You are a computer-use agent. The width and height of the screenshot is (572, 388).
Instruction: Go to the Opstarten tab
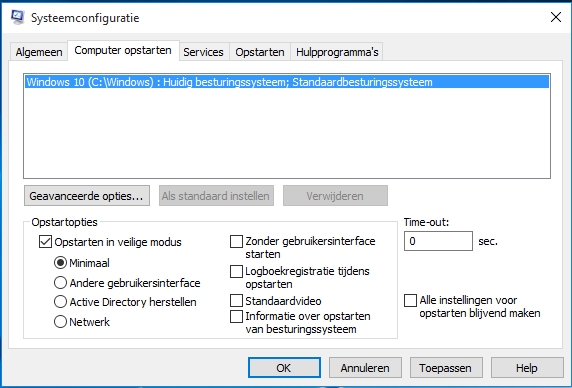pyautogui.click(x=260, y=52)
